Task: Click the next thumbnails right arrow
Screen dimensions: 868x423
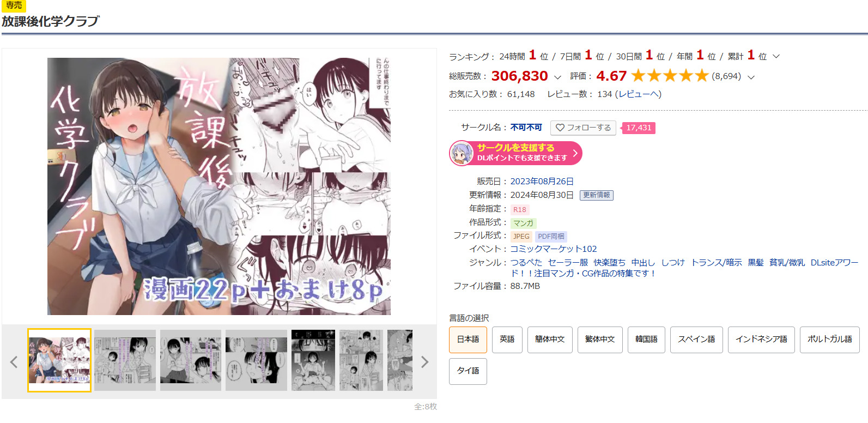Action: point(425,361)
